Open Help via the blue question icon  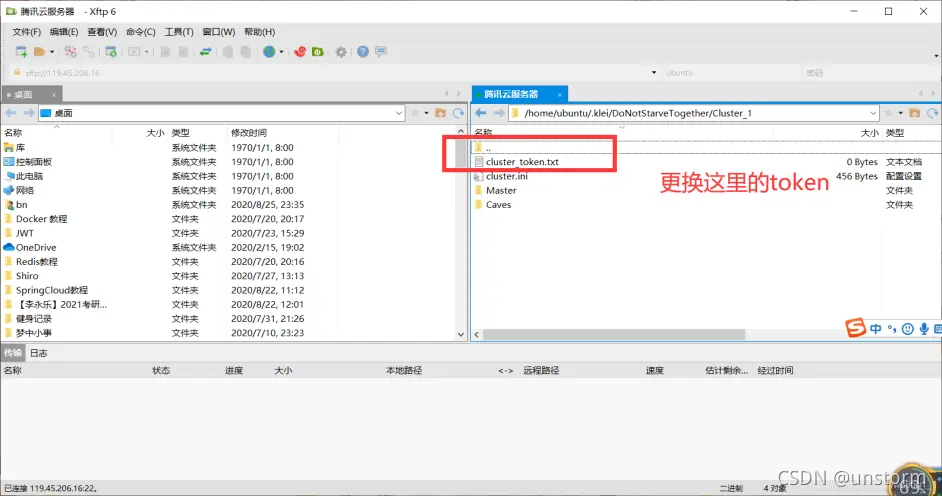tap(362, 52)
